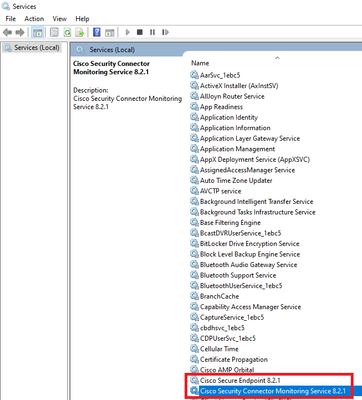Open the blue Help toolbar icon

[x=97, y=32]
